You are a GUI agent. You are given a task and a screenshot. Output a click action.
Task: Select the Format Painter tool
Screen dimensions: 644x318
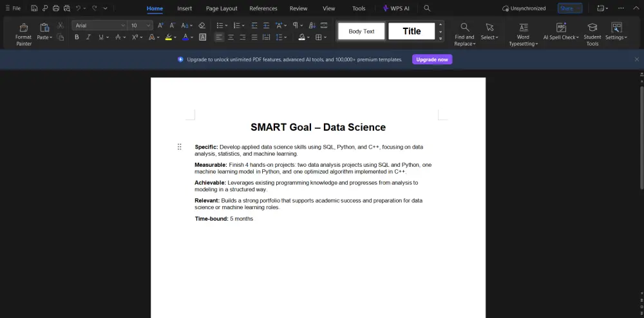(23, 34)
